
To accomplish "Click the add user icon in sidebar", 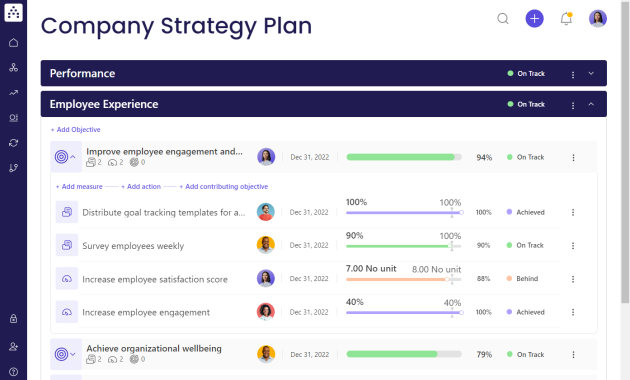I will 13,346.
